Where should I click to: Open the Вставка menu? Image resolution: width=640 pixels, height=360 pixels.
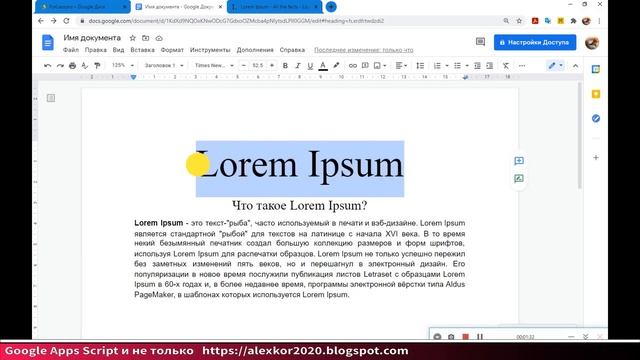(x=142, y=50)
